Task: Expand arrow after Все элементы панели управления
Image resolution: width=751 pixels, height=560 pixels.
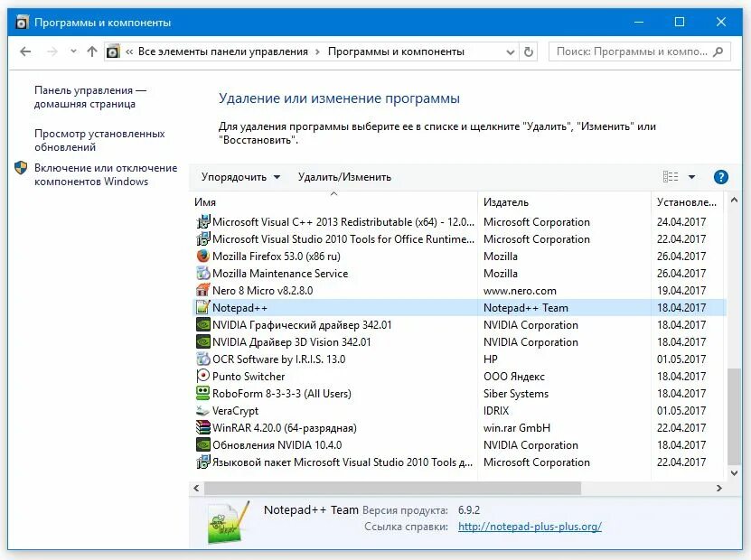Action: (x=317, y=51)
